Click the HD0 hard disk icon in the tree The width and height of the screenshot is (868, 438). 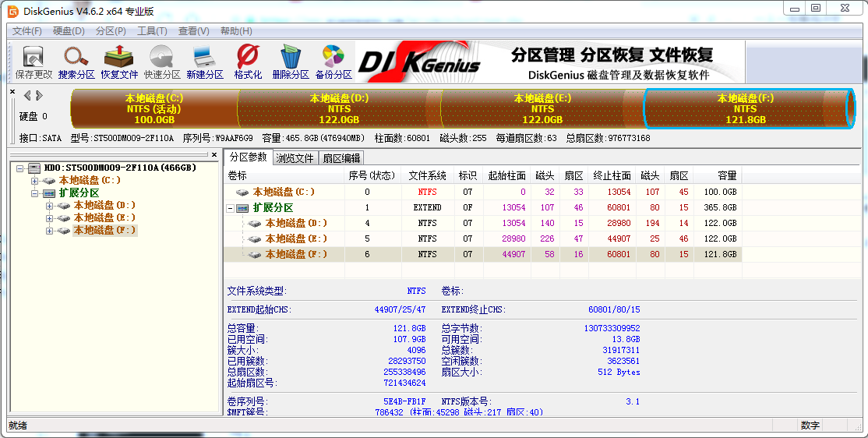[x=34, y=168]
